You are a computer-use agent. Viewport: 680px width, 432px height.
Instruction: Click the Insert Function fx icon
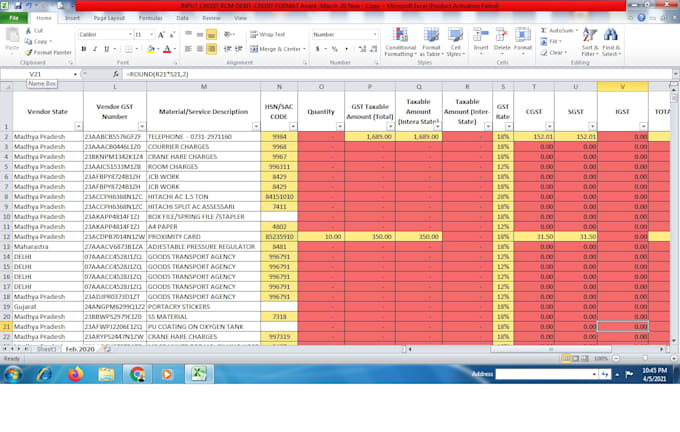click(x=116, y=74)
